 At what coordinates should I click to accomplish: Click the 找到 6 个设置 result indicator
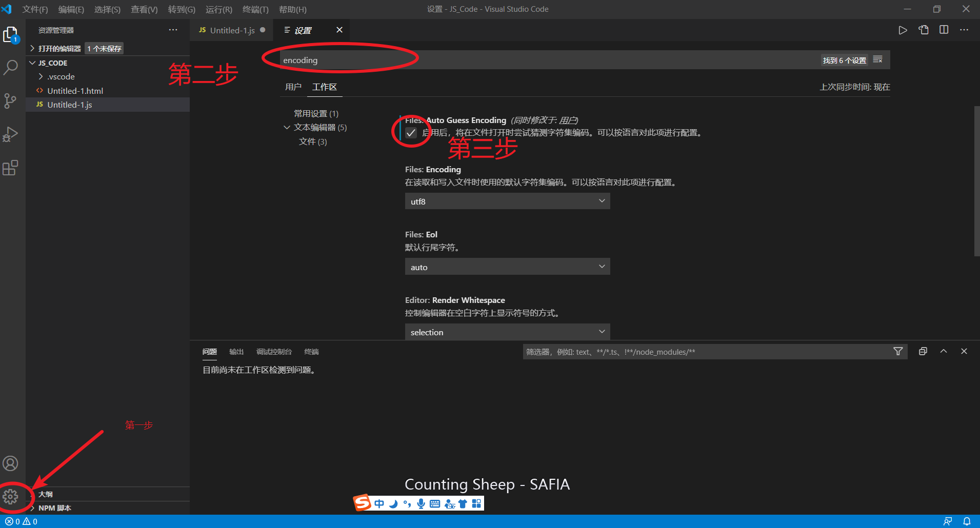point(844,59)
